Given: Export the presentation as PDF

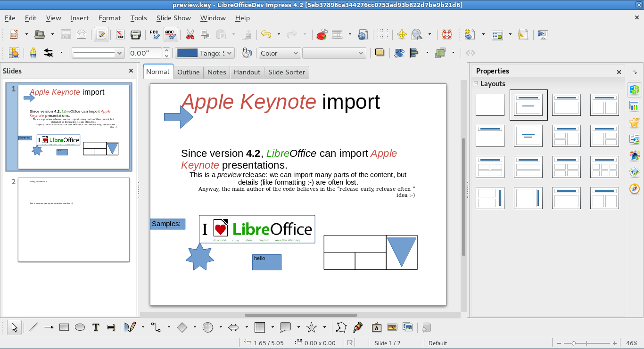Looking at the screenshot, I should click(120, 34).
